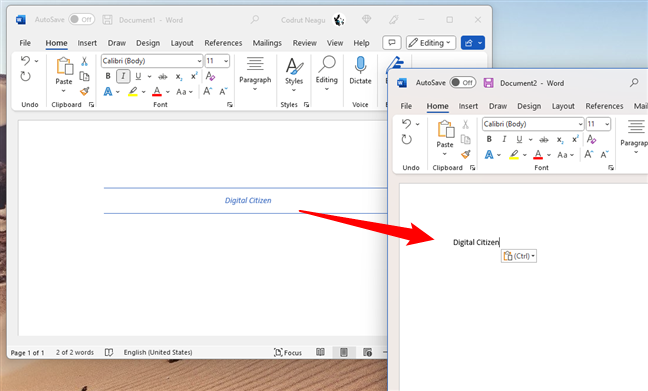The image size is (648, 391).
Task: Switch to Read Mode view in status bar
Action: tap(320, 352)
